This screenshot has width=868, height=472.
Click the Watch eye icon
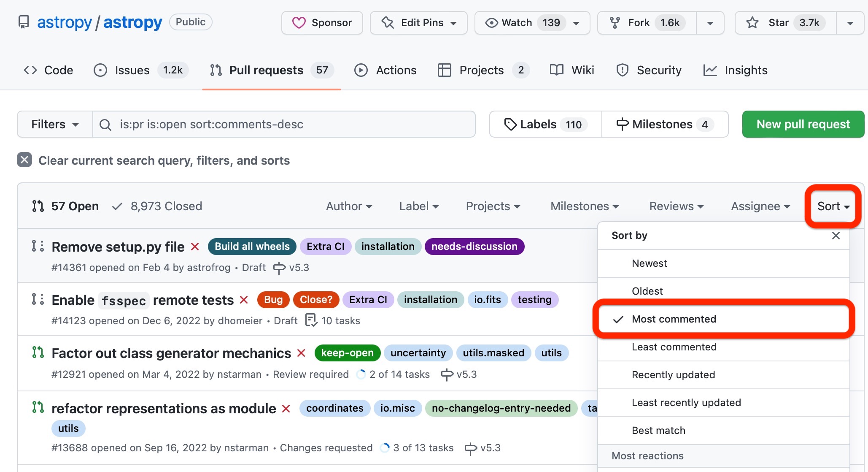[x=491, y=23]
